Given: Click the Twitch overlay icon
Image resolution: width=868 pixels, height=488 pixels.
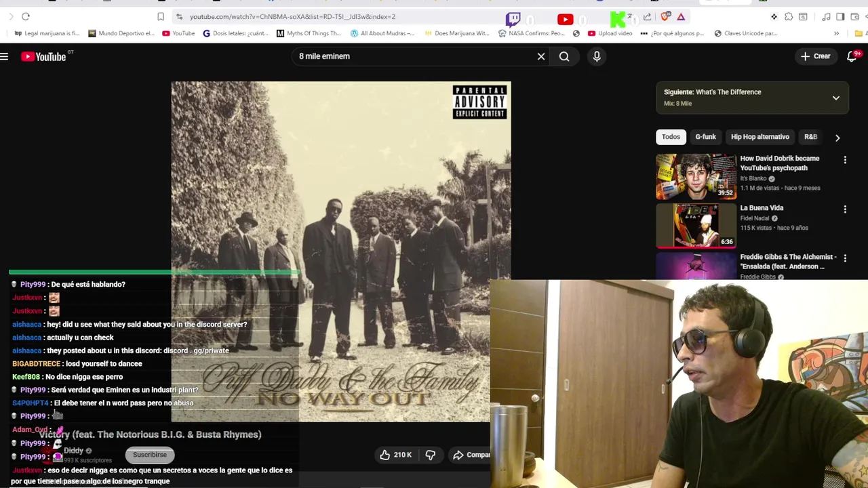Looking at the screenshot, I should (x=513, y=19).
